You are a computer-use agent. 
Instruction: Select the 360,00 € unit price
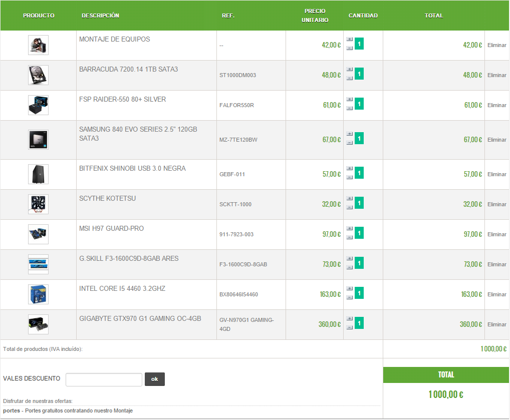tap(330, 324)
